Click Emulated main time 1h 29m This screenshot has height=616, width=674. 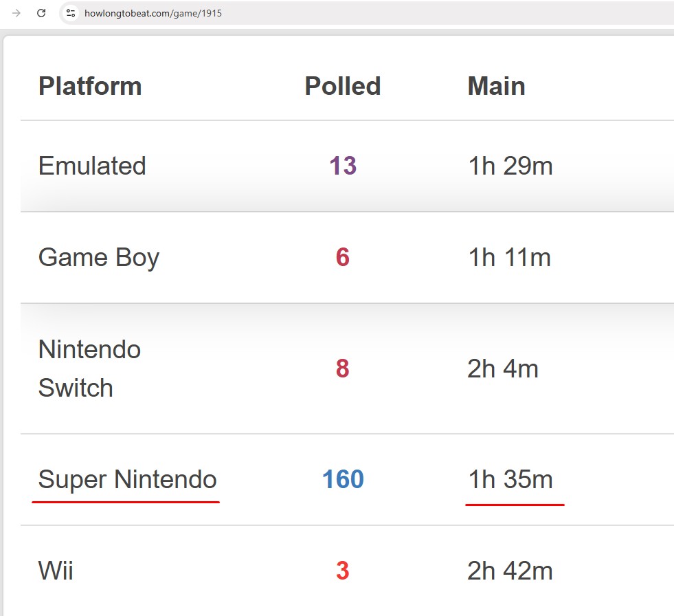[510, 166]
